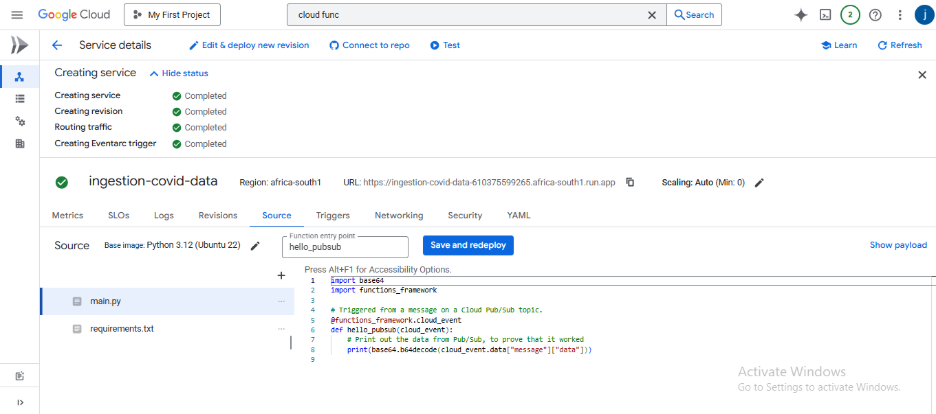Select main.py in the file list
936x414 pixels.
pyautogui.click(x=167, y=302)
